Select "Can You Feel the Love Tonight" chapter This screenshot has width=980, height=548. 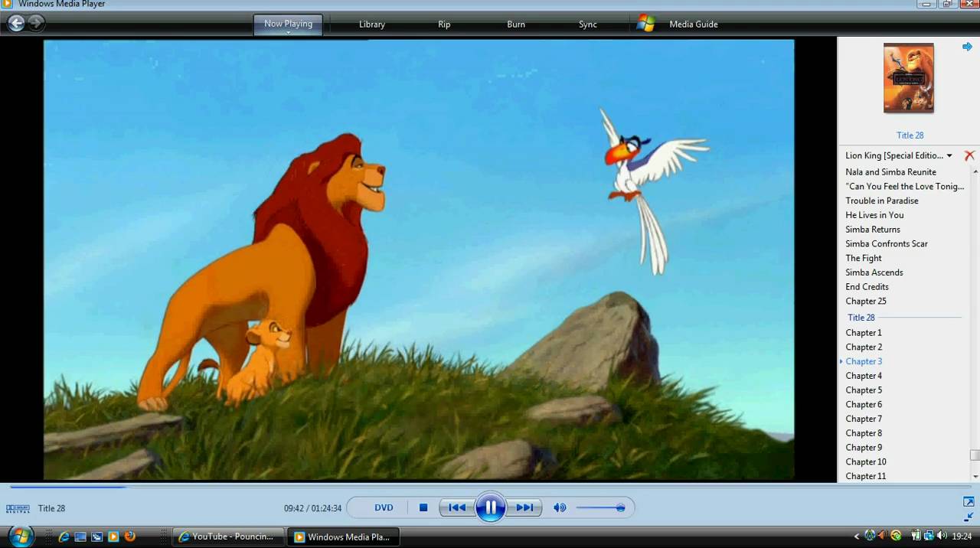pos(905,187)
